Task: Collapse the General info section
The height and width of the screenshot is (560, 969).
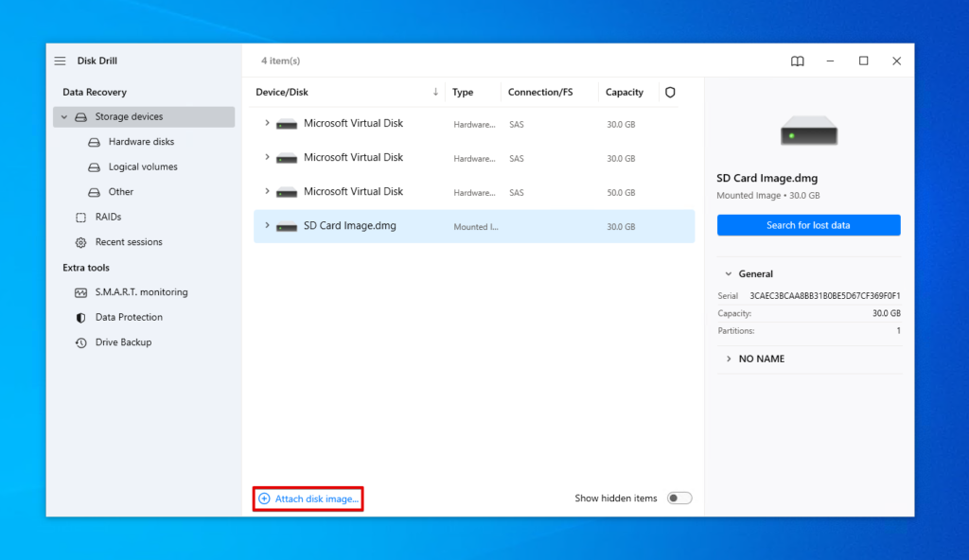Action: (x=728, y=274)
